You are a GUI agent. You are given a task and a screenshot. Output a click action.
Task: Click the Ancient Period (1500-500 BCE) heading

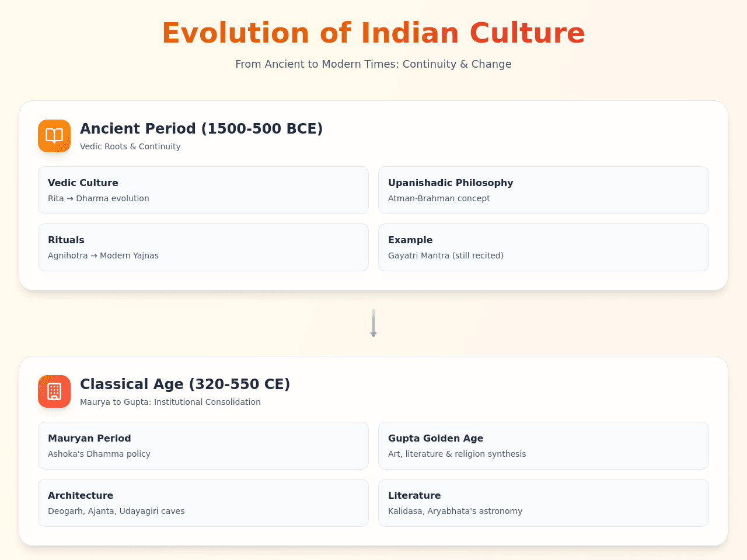coord(201,128)
